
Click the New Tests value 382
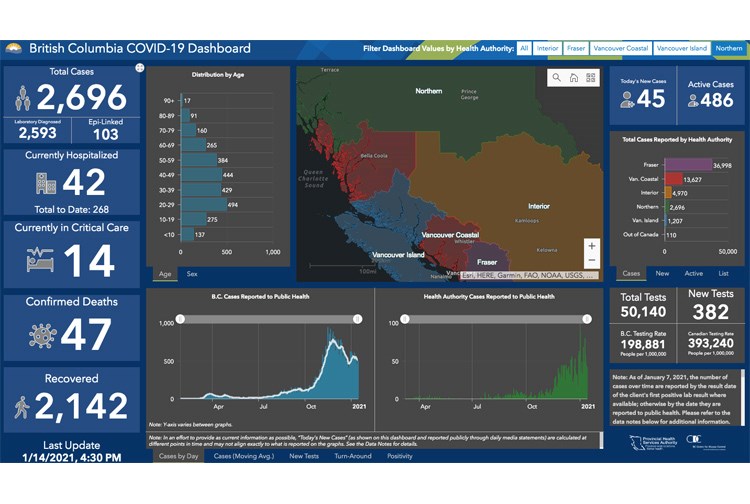(x=711, y=312)
